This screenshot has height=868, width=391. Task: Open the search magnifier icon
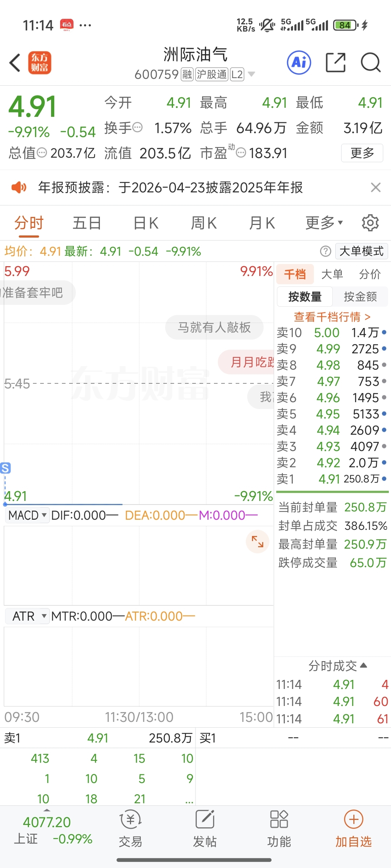pos(371,63)
